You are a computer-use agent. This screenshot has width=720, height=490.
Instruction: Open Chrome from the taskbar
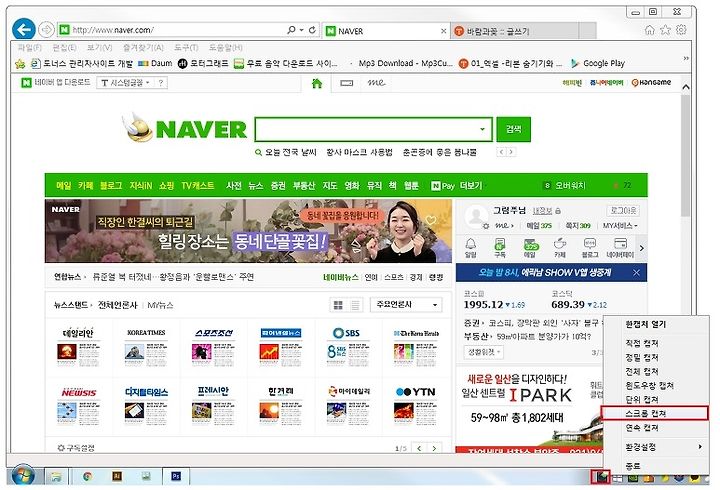pos(87,477)
